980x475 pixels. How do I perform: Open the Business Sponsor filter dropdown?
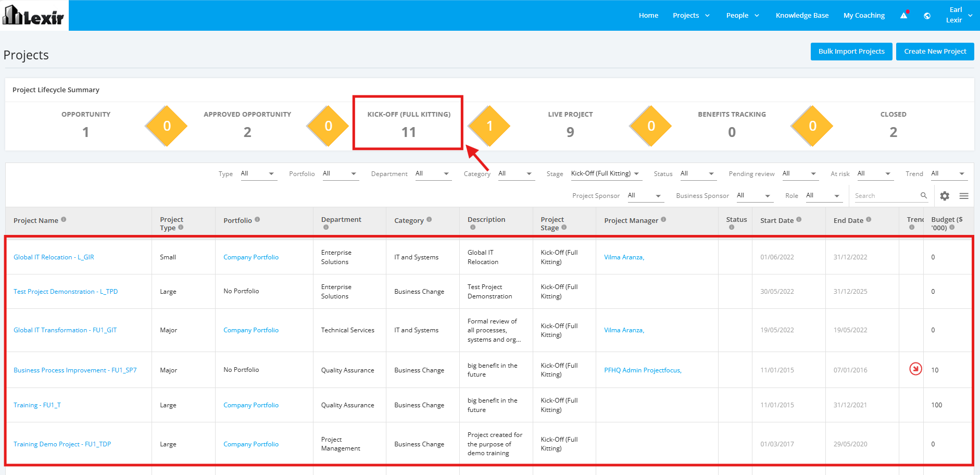[x=755, y=195]
